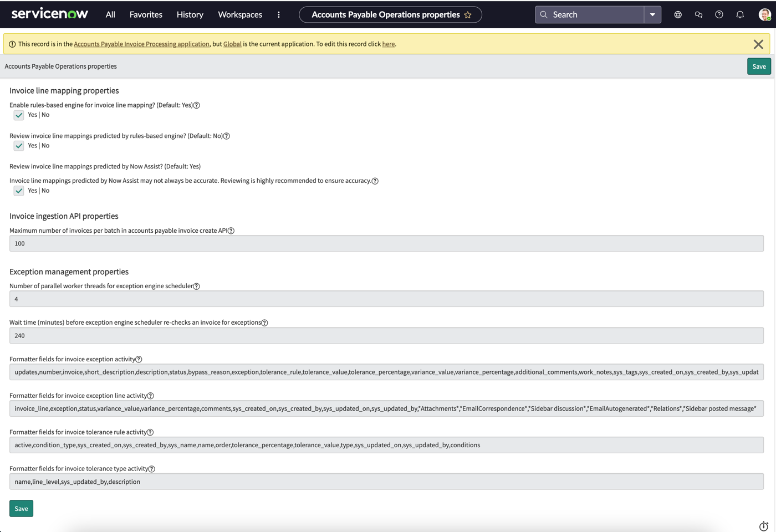This screenshot has height=532, width=776.
Task: Toggle rules-based engine for invoice line mapping checkbox
Action: point(19,115)
